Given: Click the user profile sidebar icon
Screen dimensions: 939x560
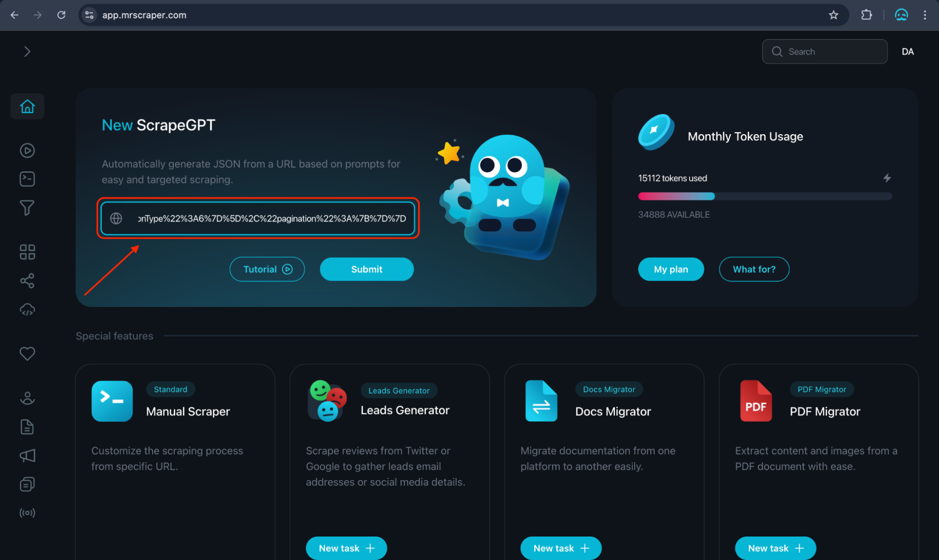Looking at the screenshot, I should point(27,398).
